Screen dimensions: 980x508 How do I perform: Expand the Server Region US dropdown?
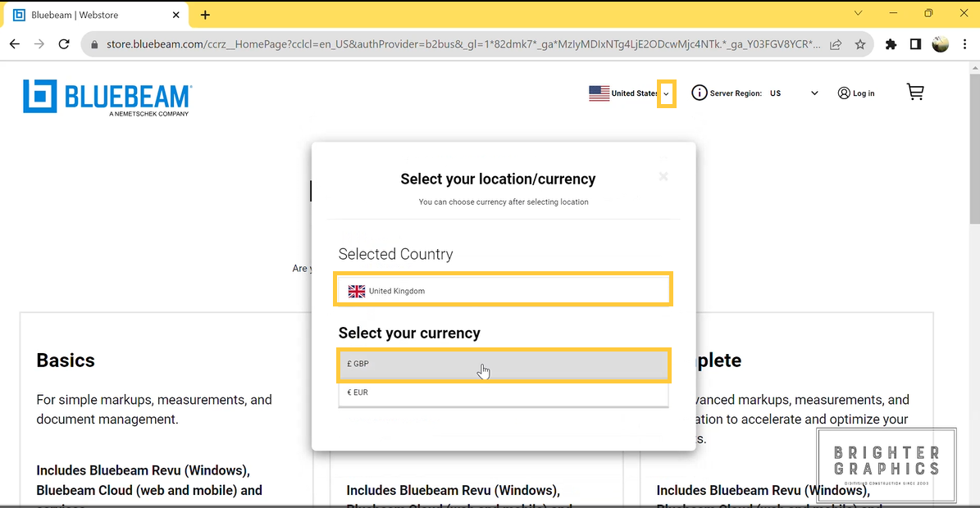[814, 93]
